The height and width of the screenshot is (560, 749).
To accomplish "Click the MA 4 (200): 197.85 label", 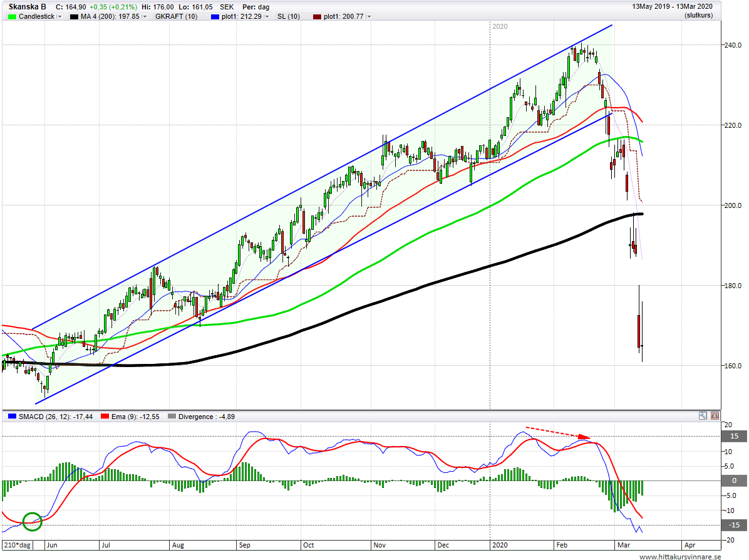I will tap(110, 17).
